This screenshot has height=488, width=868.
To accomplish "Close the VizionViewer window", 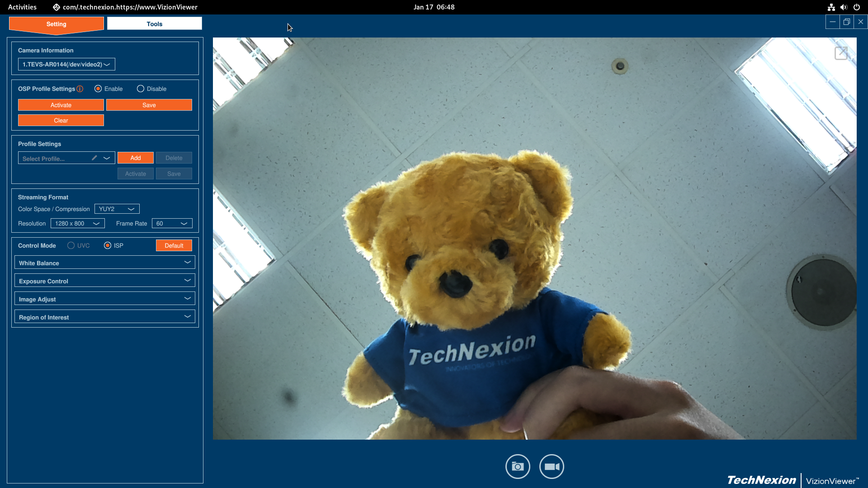I will click(861, 22).
